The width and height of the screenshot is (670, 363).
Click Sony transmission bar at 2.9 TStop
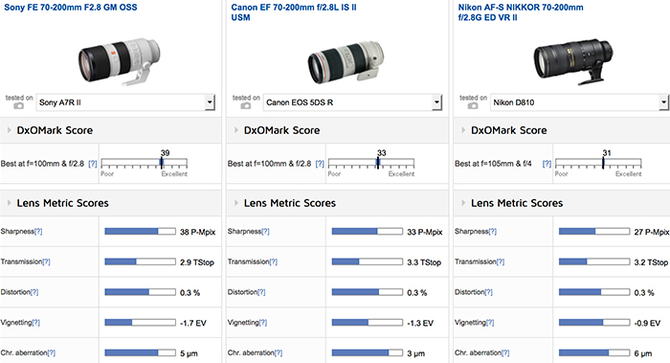140,262
